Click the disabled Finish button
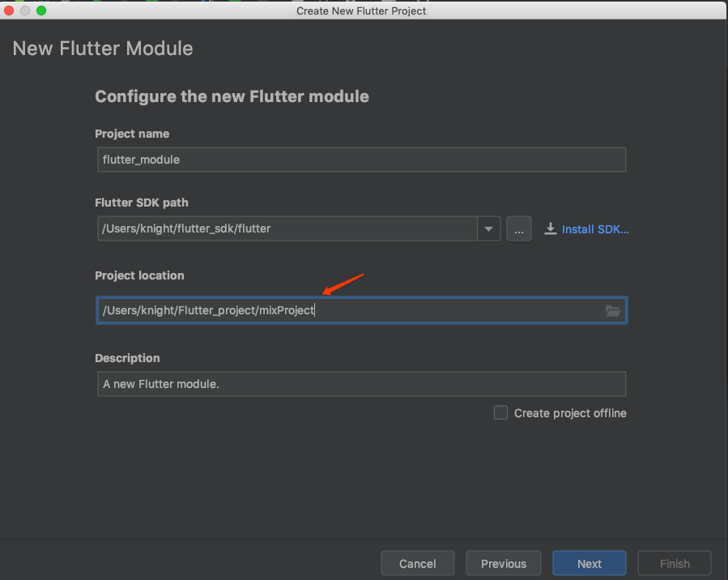728x580 pixels. pyautogui.click(x=674, y=563)
